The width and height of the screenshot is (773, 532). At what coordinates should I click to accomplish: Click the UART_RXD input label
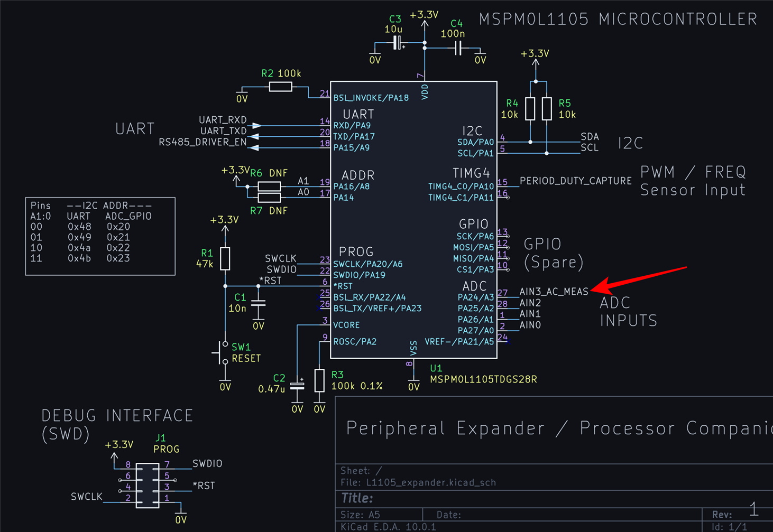click(223, 120)
